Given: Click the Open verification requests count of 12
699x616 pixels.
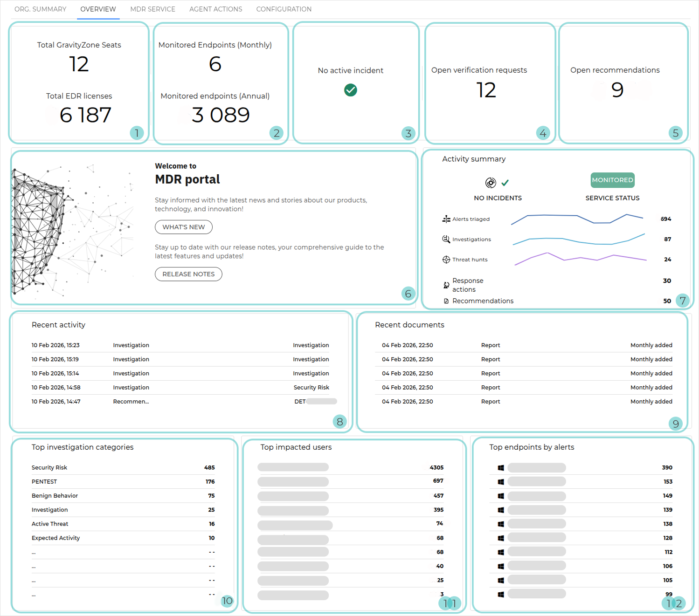Looking at the screenshot, I should (486, 90).
